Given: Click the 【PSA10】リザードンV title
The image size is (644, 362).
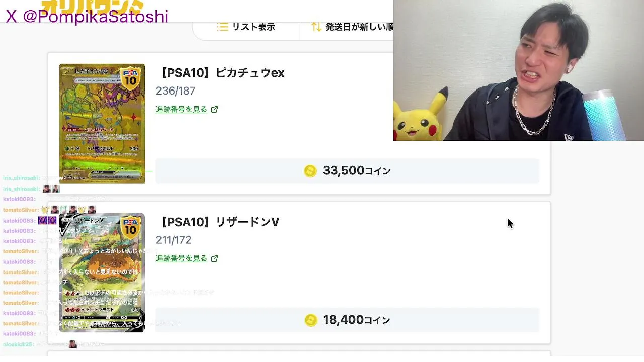Looking at the screenshot, I should point(218,222).
